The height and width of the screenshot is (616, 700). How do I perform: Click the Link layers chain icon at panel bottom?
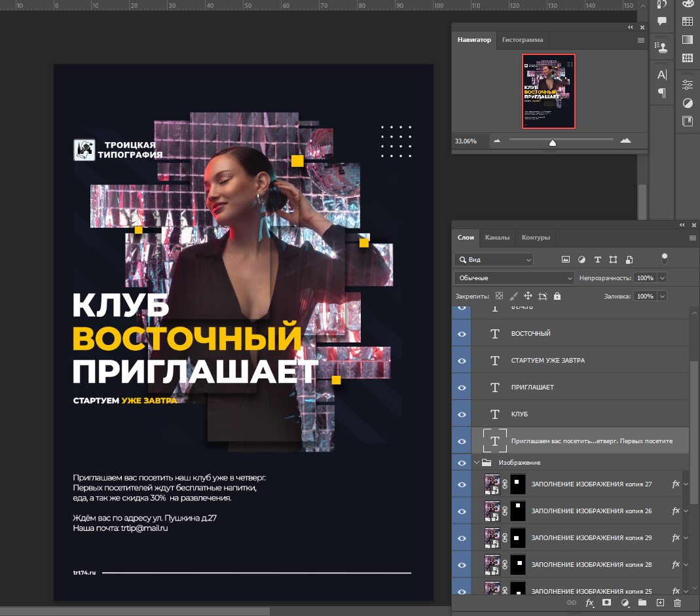[x=572, y=603]
